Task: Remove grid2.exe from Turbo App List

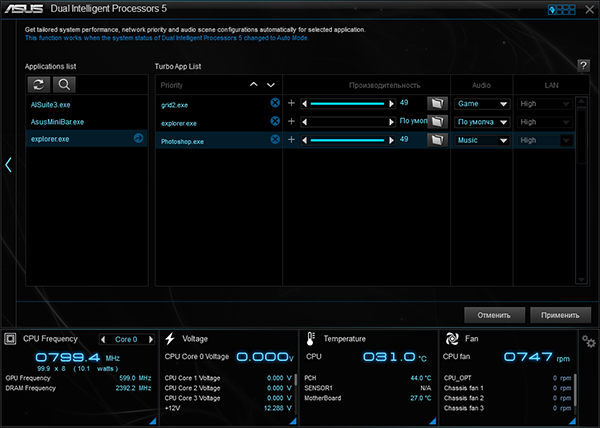Action: point(275,103)
